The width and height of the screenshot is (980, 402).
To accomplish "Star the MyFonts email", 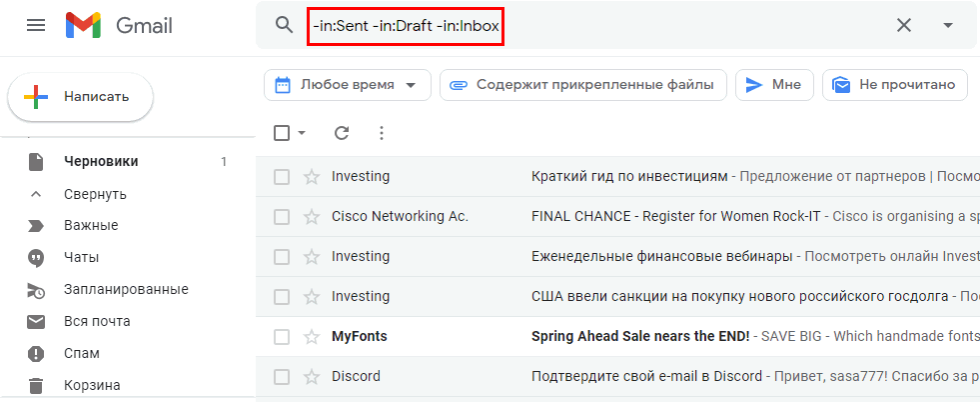I will [311, 337].
